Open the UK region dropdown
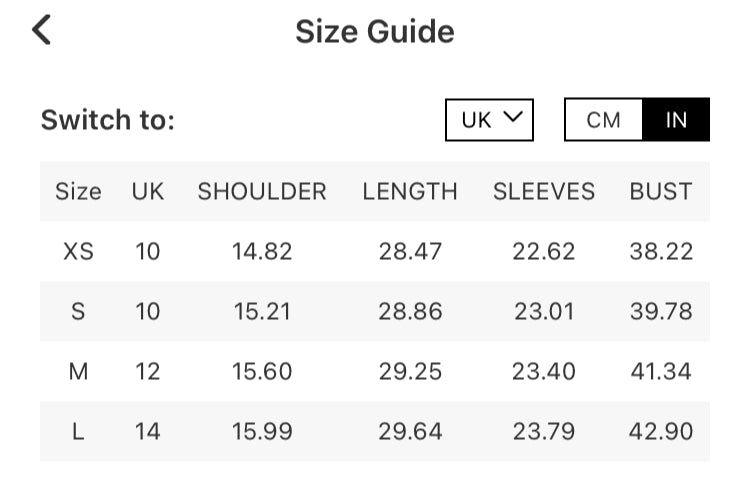The image size is (750, 493). (x=490, y=120)
